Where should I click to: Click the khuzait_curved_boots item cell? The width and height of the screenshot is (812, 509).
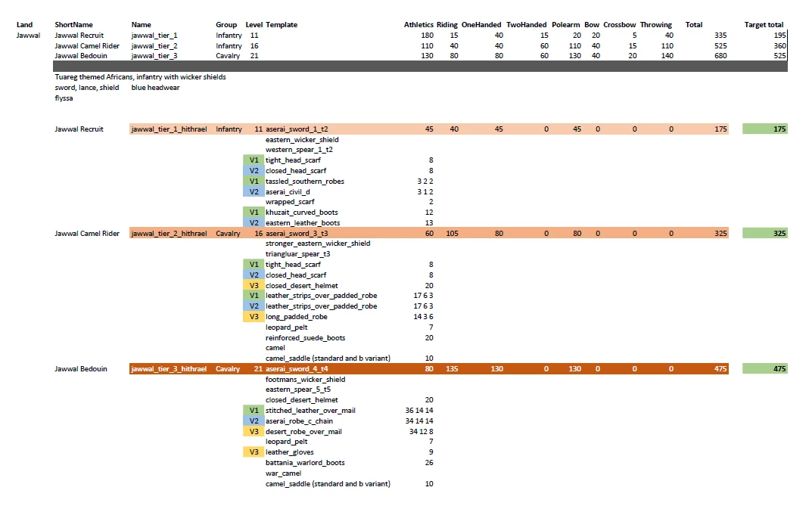click(301, 213)
